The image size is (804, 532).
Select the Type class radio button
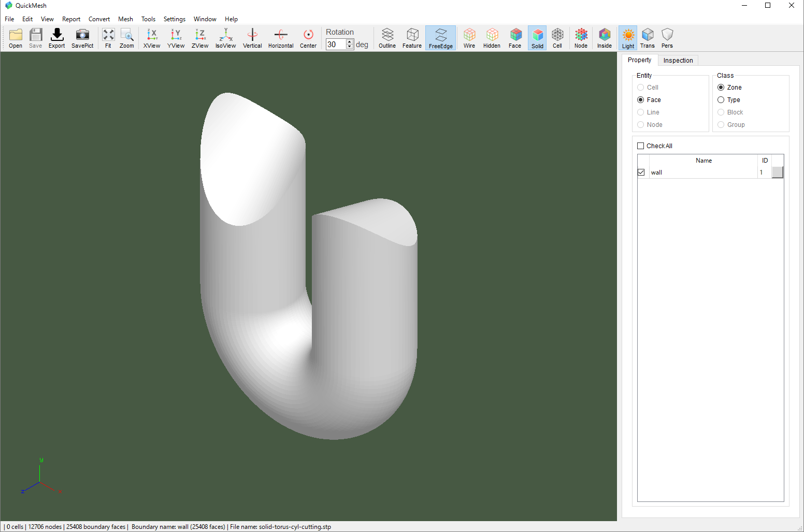pos(721,100)
